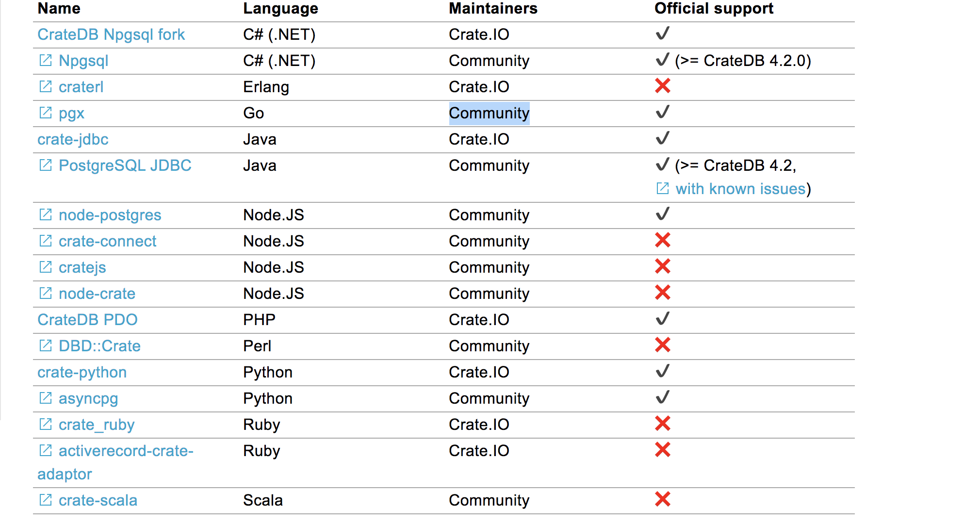This screenshot has height=525, width=980.
Task: Click external-link icon beside crate-connect
Action: 45,241
